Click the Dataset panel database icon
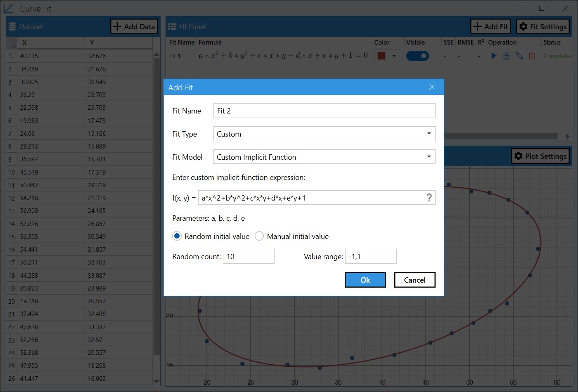 pos(12,27)
